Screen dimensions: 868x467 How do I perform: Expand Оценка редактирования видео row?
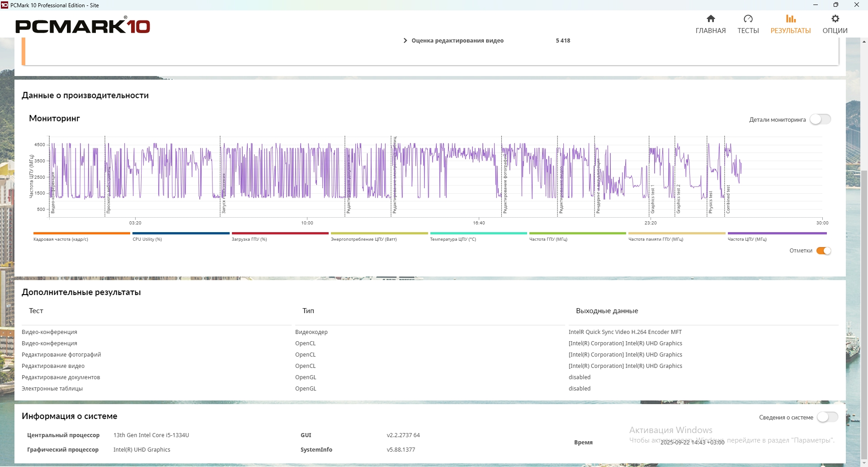click(405, 41)
